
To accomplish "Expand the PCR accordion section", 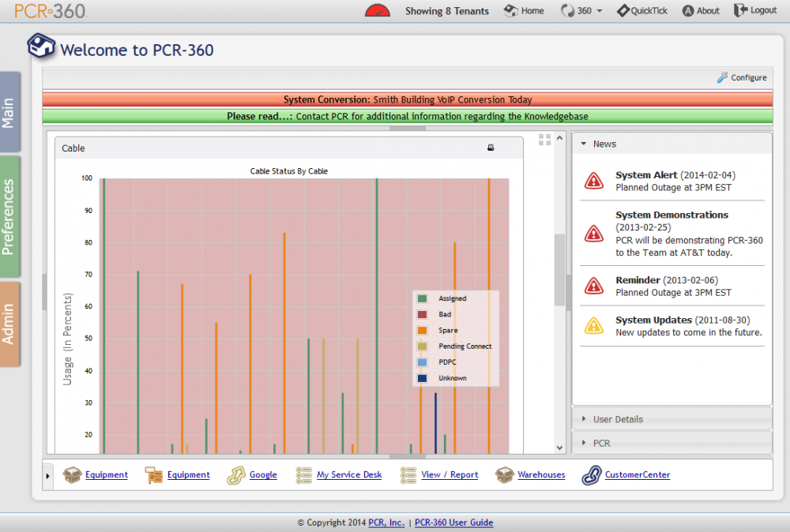I will coord(601,443).
